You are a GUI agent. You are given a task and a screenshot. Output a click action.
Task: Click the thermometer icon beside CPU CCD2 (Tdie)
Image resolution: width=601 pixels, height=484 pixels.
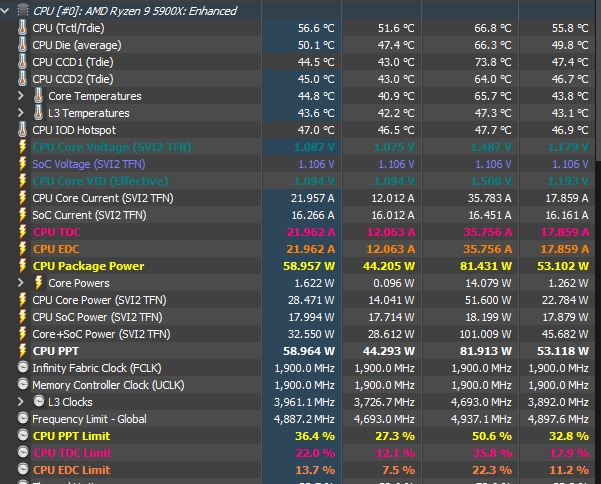(x=23, y=79)
